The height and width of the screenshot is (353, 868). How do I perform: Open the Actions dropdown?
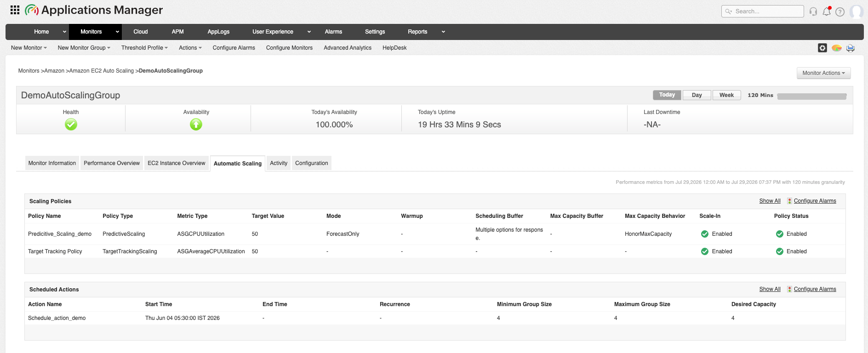pos(190,48)
